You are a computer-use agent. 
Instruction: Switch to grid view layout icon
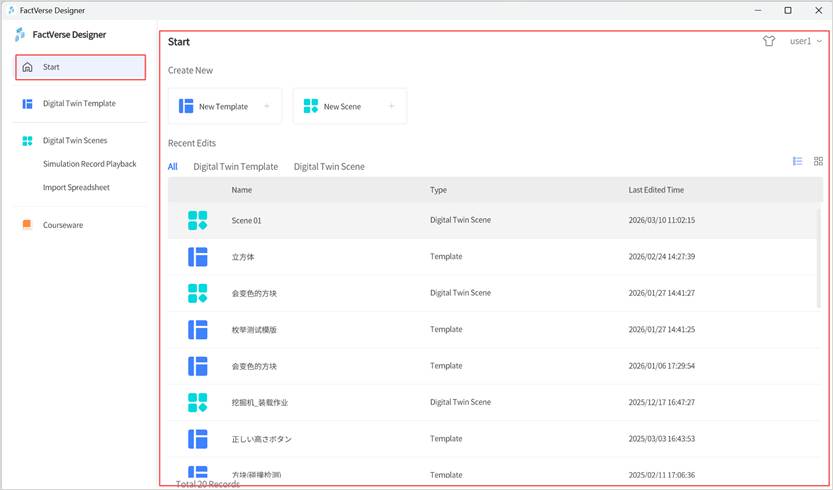(x=818, y=161)
